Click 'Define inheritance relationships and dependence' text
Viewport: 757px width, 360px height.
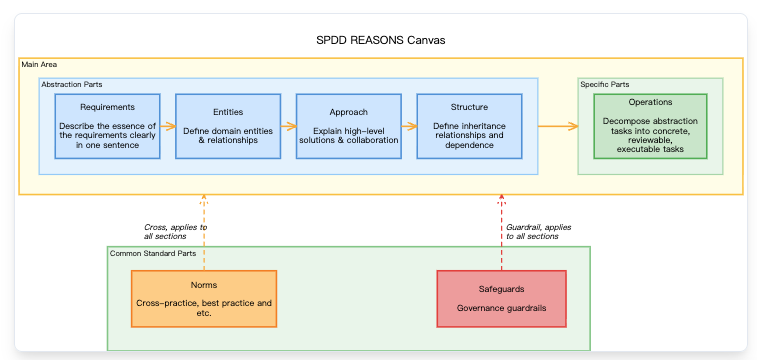(x=469, y=135)
